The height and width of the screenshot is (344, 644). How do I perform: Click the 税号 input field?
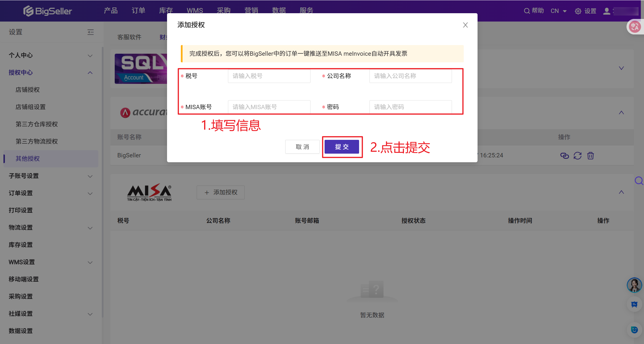269,76
